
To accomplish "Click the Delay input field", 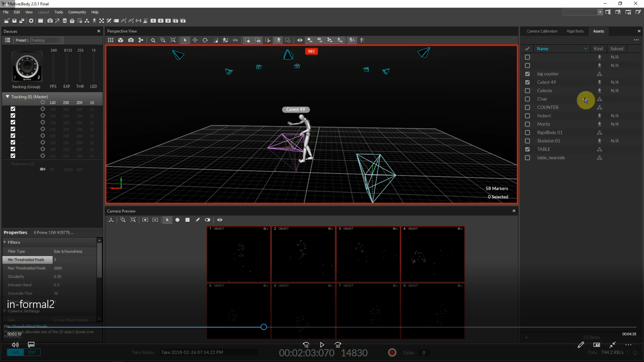I will click(x=424, y=352).
